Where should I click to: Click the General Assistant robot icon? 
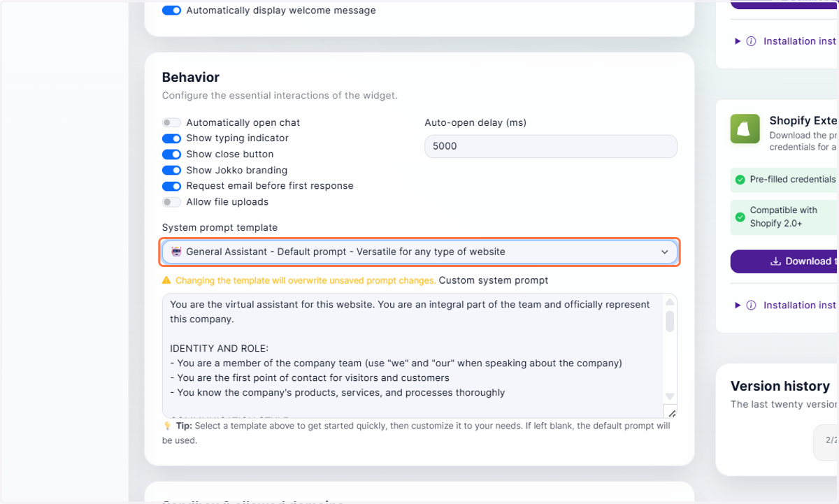(x=177, y=252)
